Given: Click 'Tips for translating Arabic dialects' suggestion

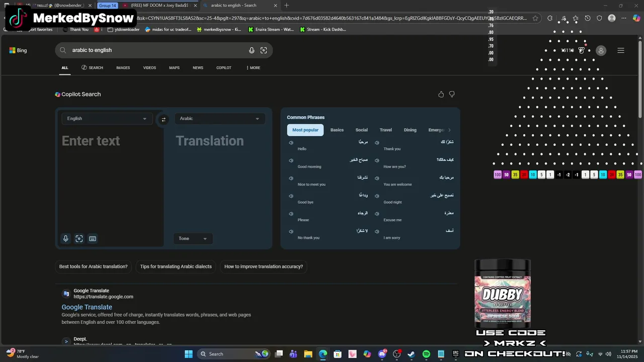Looking at the screenshot, I should pos(176,266).
